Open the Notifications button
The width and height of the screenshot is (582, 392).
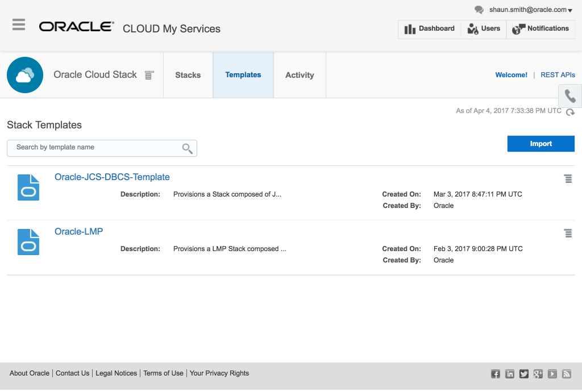click(x=541, y=29)
